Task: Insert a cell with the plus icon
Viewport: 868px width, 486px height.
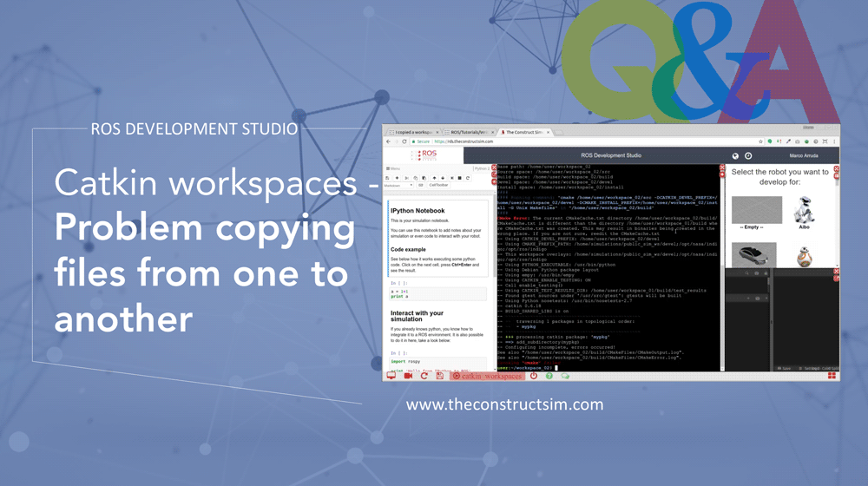Action: click(x=397, y=178)
